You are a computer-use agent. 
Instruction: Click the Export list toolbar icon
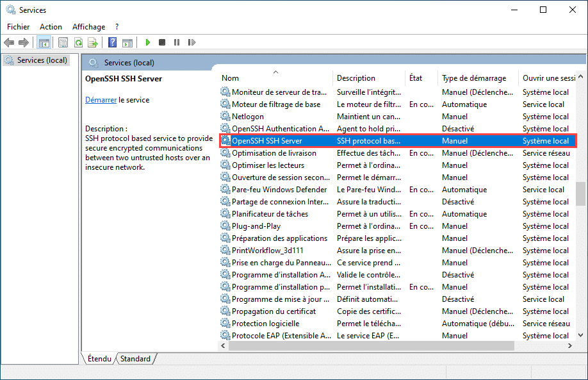click(x=93, y=42)
